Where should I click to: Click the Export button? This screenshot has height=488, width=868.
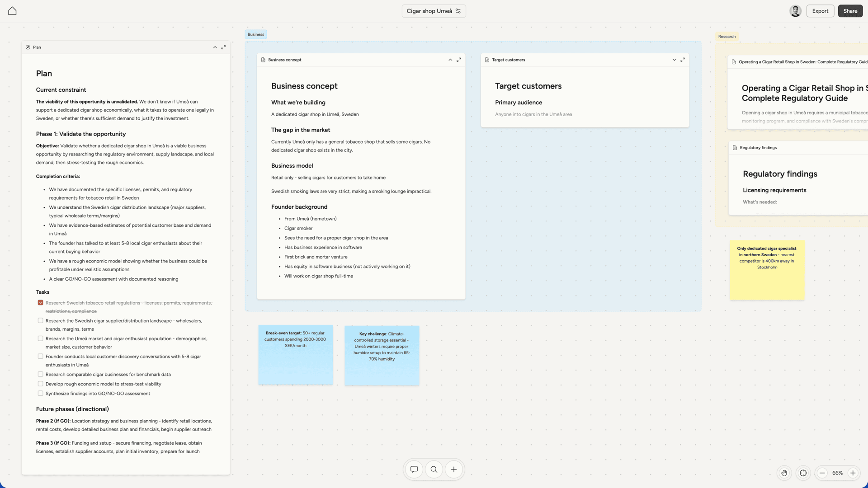pyautogui.click(x=820, y=11)
